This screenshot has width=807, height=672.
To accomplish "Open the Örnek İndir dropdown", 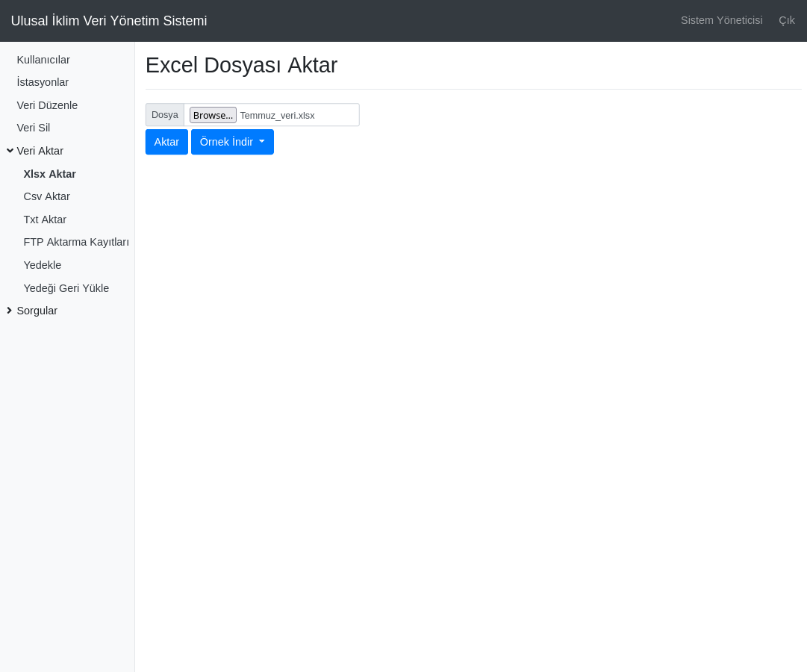I will coord(233,142).
